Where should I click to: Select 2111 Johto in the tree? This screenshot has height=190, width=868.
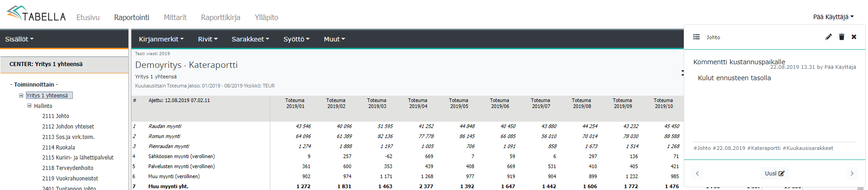[x=56, y=116]
